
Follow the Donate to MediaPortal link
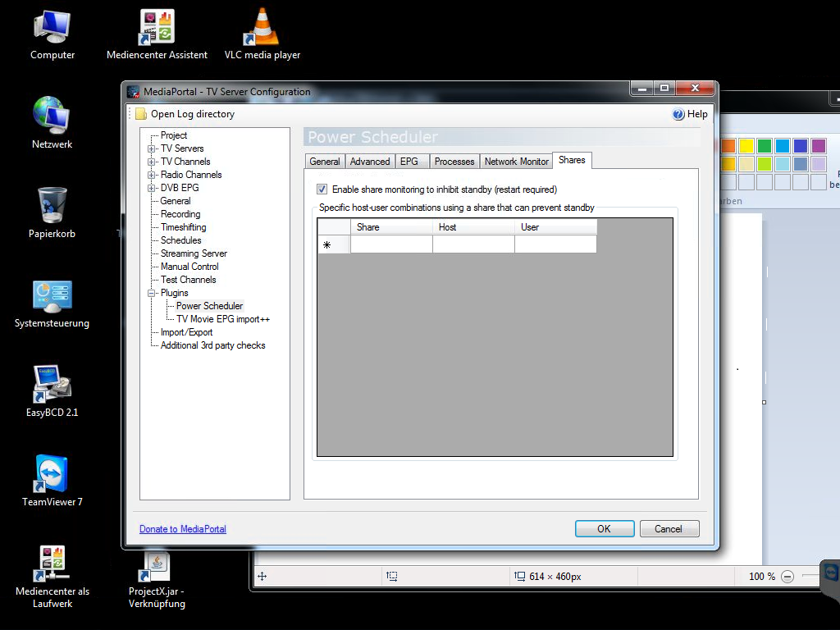coord(183,529)
